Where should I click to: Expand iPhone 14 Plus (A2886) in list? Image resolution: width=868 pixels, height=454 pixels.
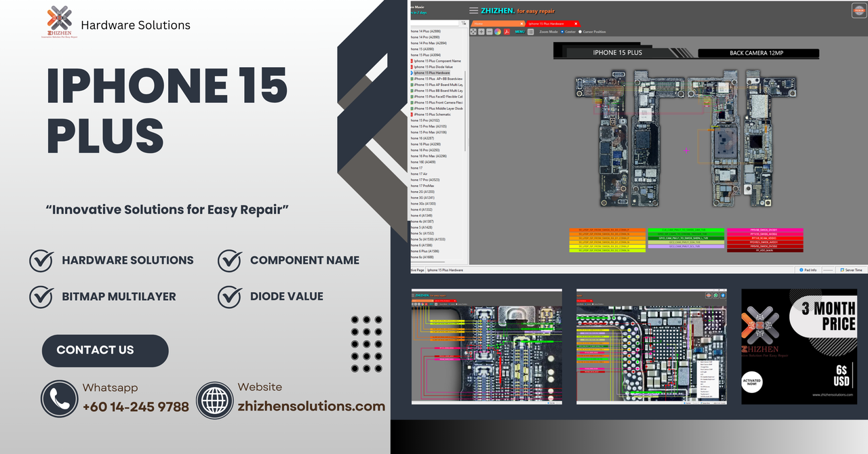click(x=426, y=31)
